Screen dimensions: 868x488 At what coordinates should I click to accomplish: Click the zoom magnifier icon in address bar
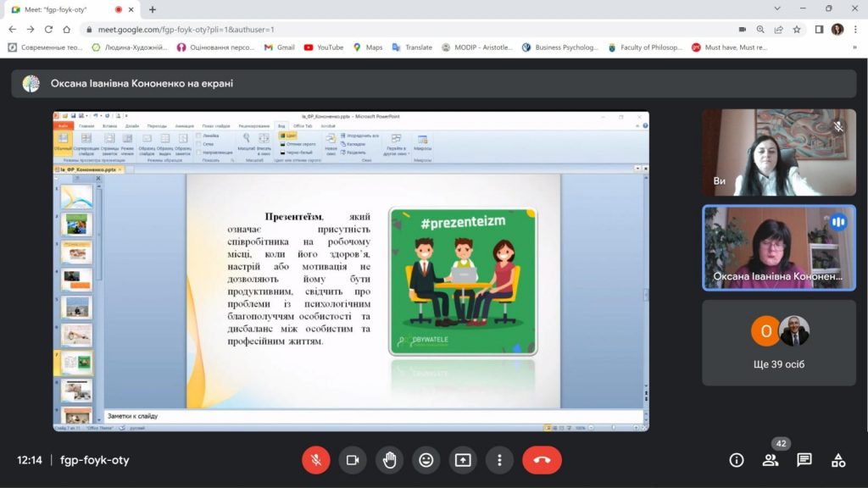point(760,29)
